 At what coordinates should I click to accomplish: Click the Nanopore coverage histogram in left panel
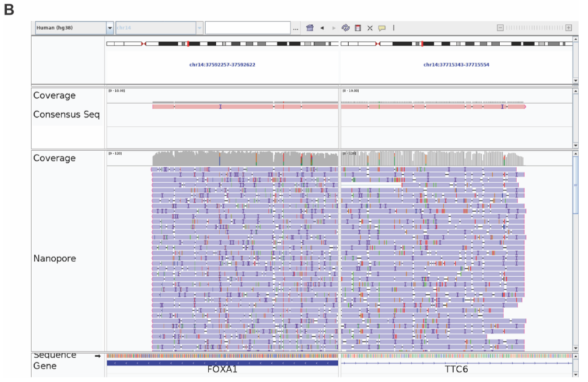(x=245, y=159)
